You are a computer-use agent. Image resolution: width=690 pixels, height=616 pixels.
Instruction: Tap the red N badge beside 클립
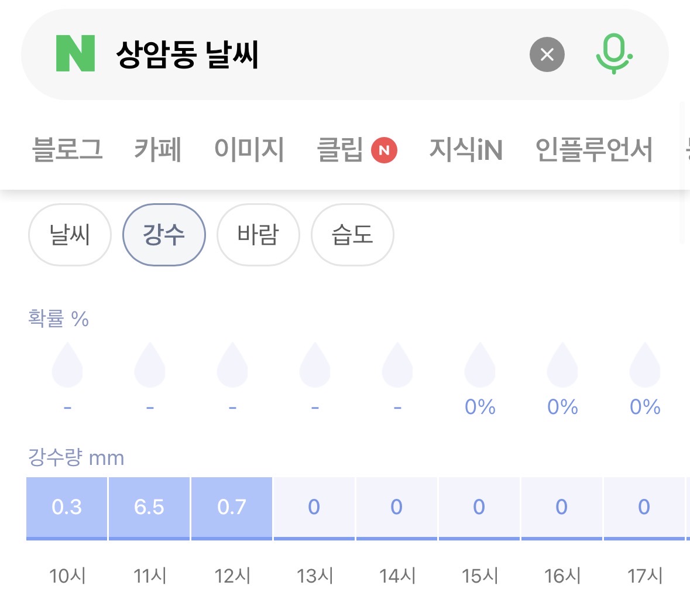(384, 150)
